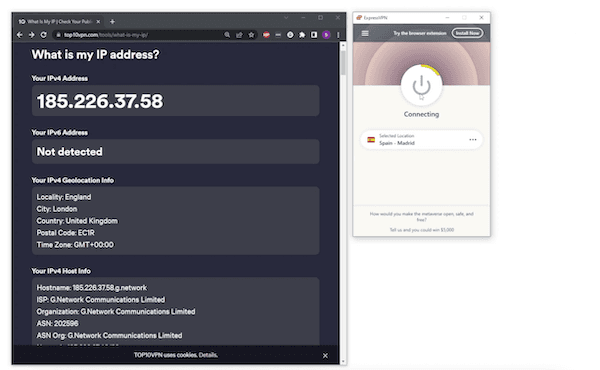Click the padlock site info icon
The image size is (600, 370).
pyautogui.click(x=58, y=35)
